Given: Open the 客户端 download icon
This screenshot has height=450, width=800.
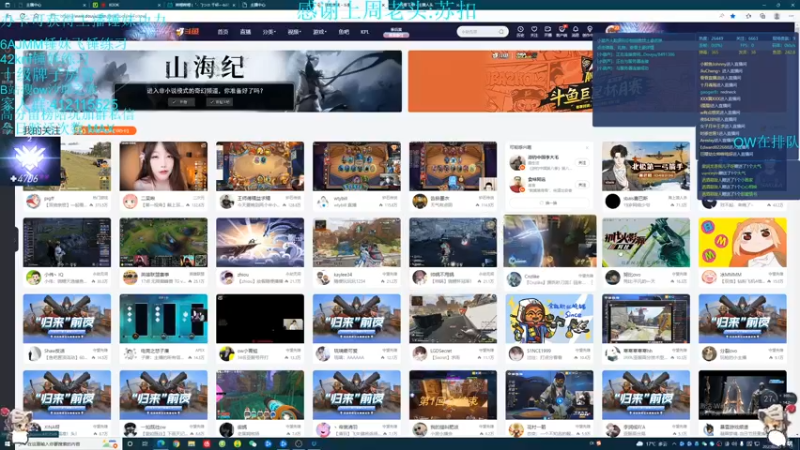Looking at the screenshot, I should (x=562, y=32).
